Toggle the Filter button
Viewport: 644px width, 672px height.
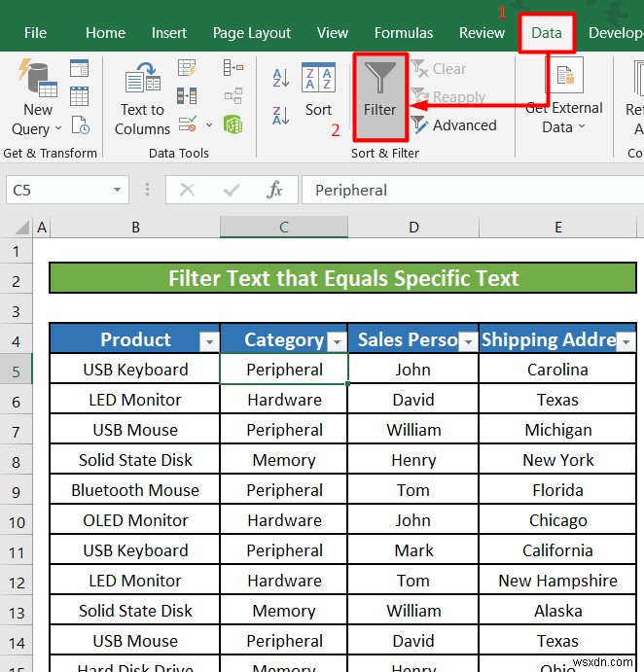pos(380,97)
